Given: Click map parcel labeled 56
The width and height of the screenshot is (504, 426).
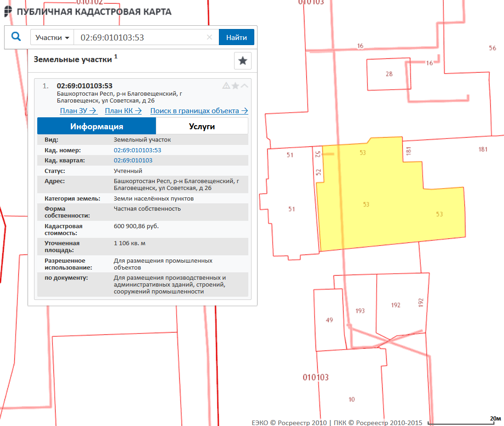Looking at the screenshot, I should pos(492,48).
